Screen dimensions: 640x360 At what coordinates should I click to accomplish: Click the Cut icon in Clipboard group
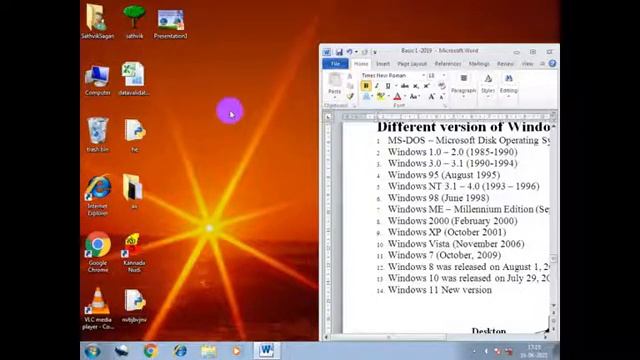coord(350,76)
